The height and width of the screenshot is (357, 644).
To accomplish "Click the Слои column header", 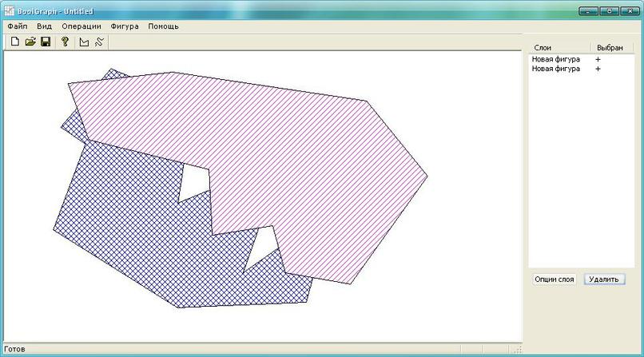I will click(x=559, y=48).
